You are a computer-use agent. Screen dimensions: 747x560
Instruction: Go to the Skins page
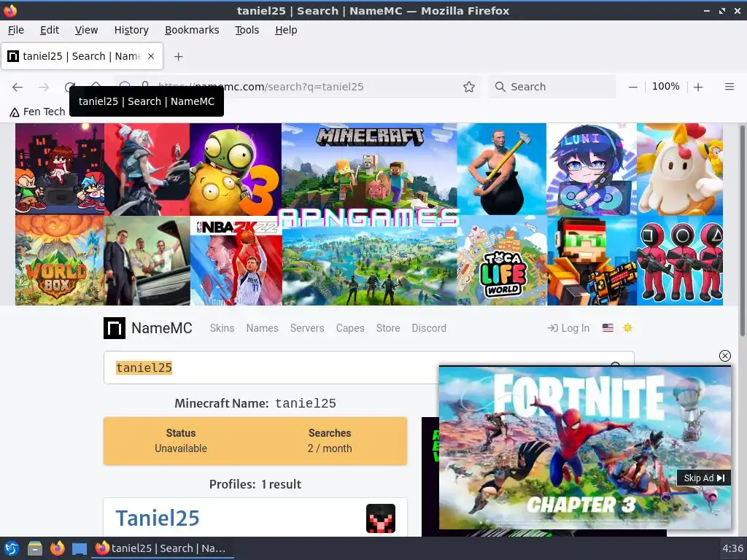[222, 328]
